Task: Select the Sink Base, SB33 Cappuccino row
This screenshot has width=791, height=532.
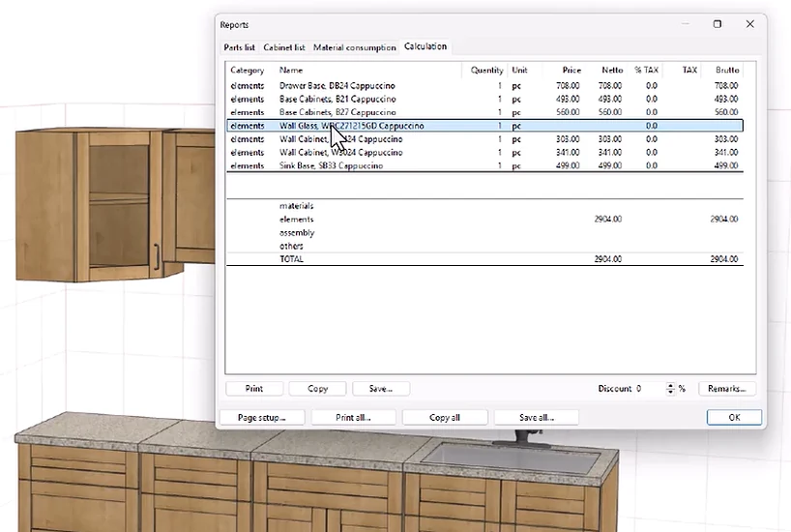Action: [484, 165]
